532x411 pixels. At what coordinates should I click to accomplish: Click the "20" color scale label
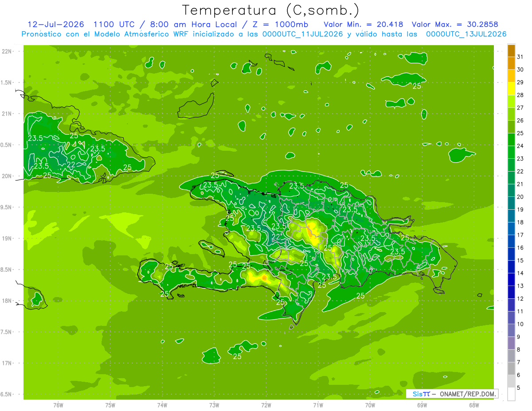point(520,197)
